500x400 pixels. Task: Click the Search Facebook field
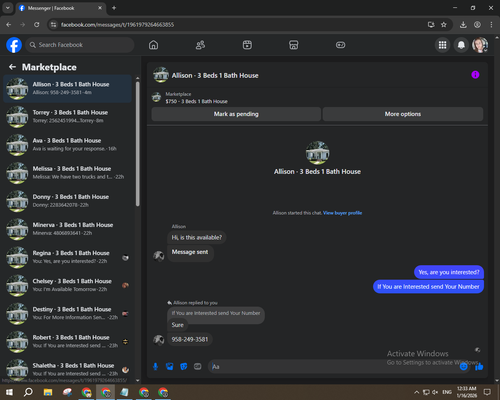click(x=80, y=45)
